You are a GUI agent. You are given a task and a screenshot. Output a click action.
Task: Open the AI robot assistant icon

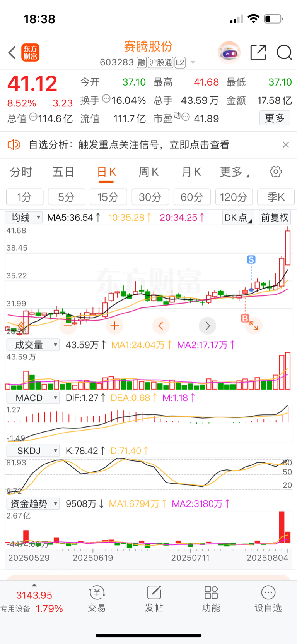coord(229,52)
